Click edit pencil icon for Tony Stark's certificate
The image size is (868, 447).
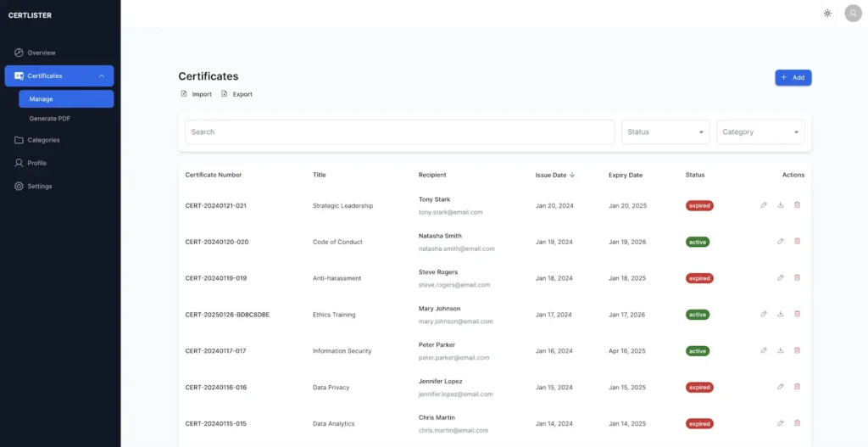pyautogui.click(x=764, y=205)
